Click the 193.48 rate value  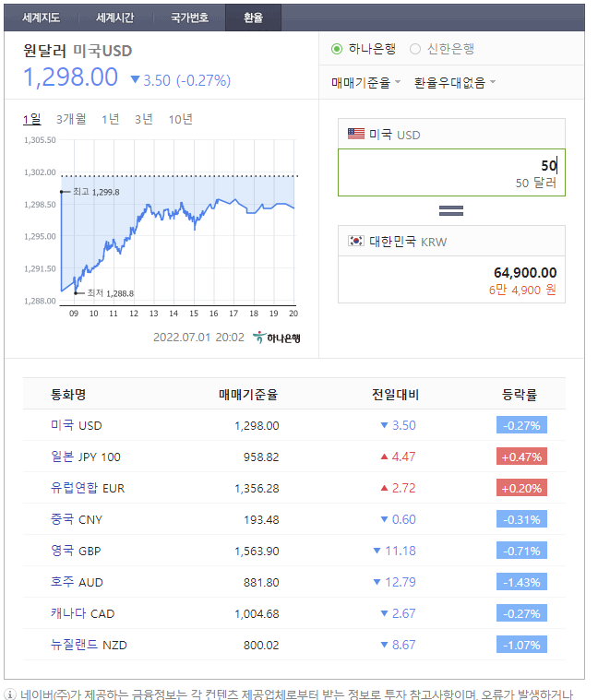tap(261, 519)
